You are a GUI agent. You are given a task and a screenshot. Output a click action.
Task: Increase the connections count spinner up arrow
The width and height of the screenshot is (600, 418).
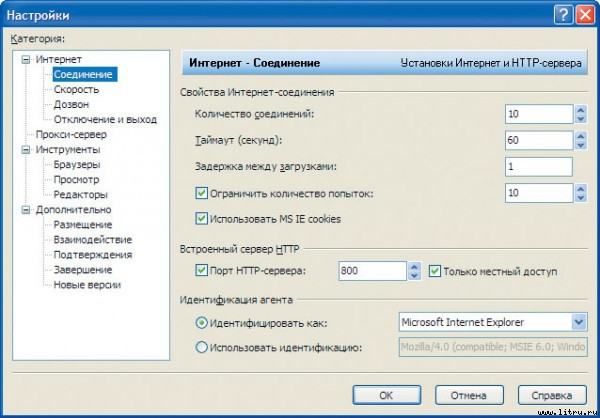[x=580, y=109]
